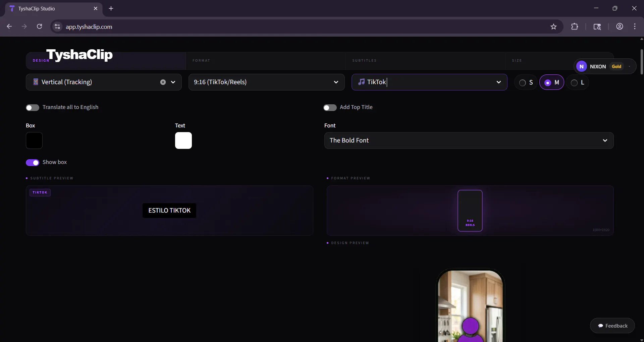Expand the Vertical (Tracking) design dropdown
Viewport: 644px width, 342px height.
point(173,82)
